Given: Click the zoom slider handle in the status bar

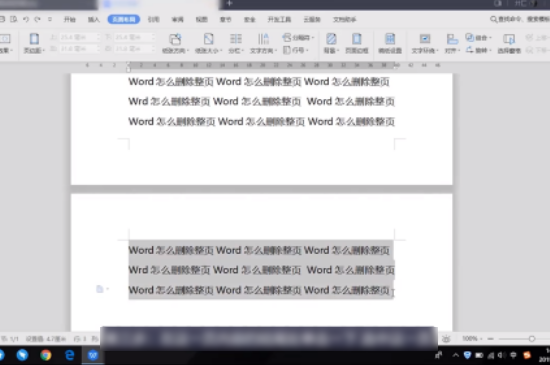Looking at the screenshot, I should 532,338.
